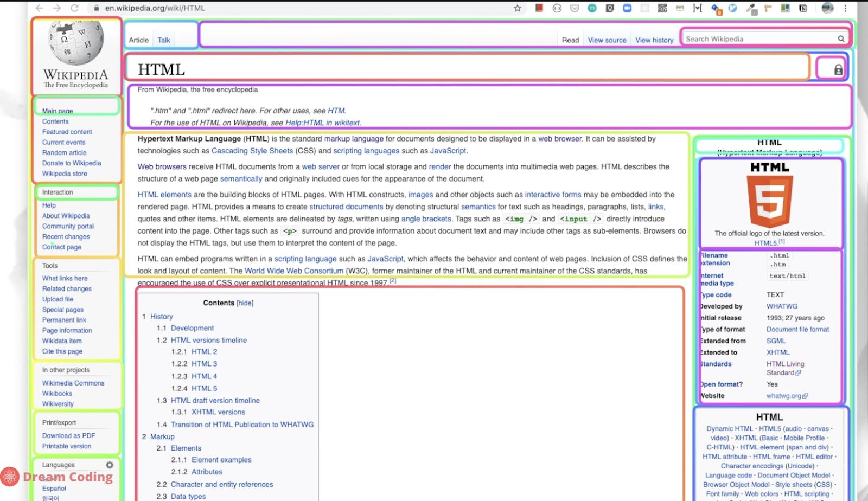Open the red book extension icon
This screenshot has height=501, width=868.
[x=539, y=8]
